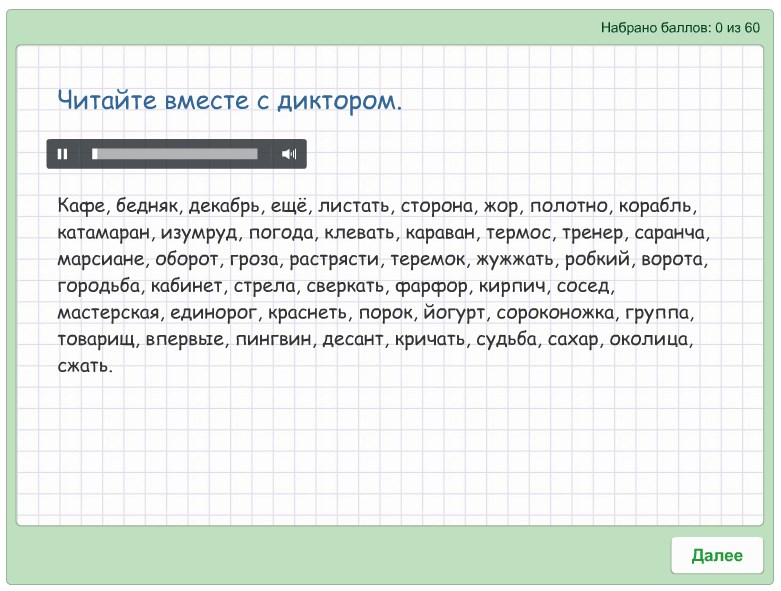781x591 pixels.
Task: Click the word 'городьба'
Action: tap(98, 286)
